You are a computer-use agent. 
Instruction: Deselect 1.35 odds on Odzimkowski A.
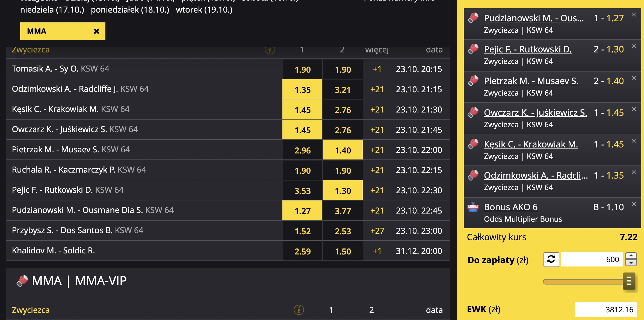[302, 90]
